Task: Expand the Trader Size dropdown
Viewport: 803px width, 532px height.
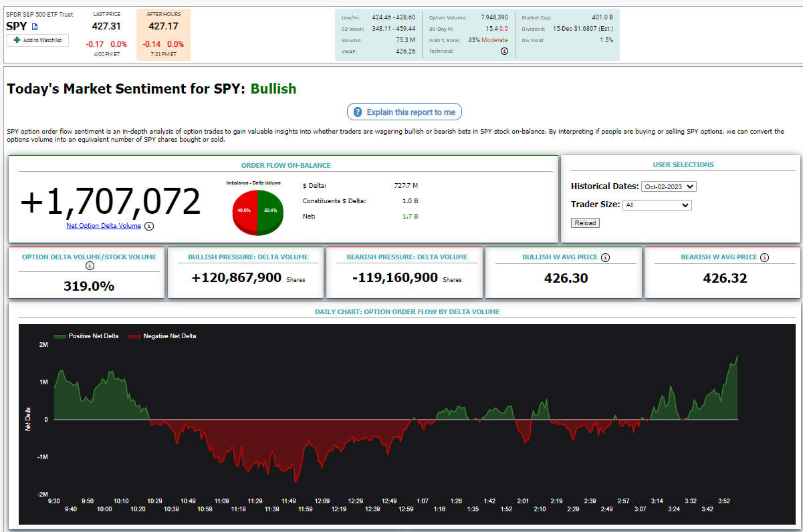Action: (x=657, y=205)
